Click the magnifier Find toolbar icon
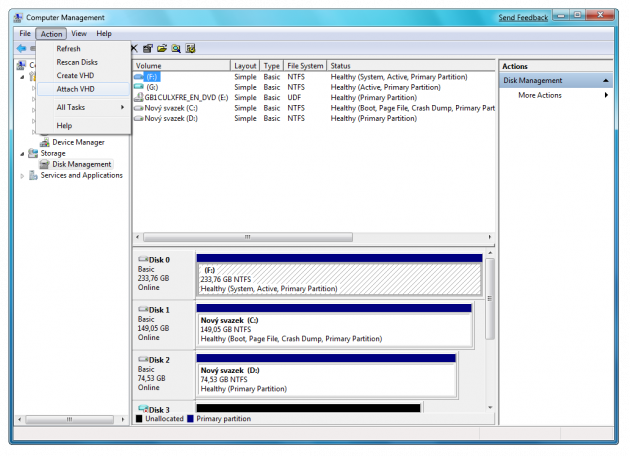 [x=176, y=49]
